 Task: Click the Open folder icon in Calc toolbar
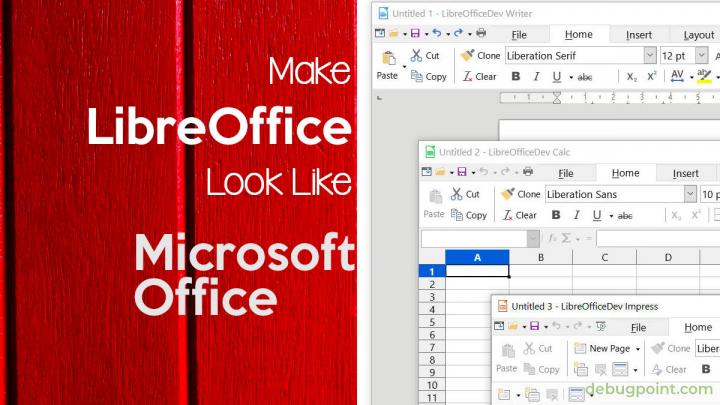440,172
